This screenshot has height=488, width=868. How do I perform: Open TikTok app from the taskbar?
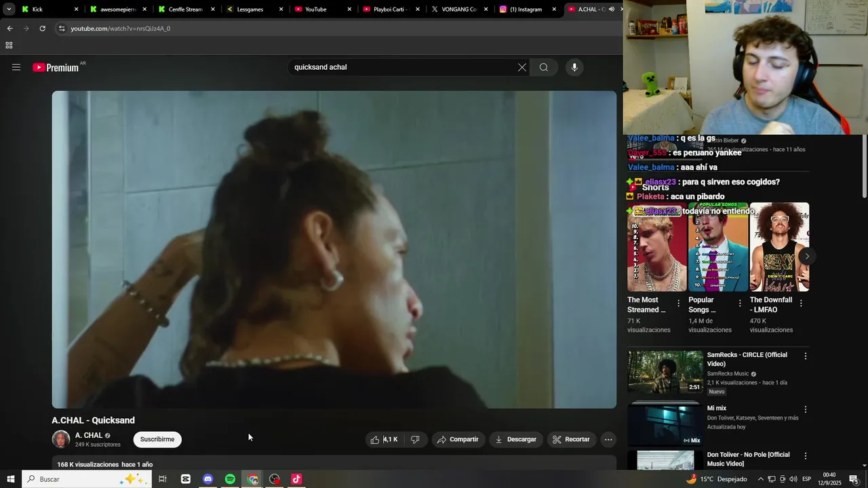pos(296,479)
